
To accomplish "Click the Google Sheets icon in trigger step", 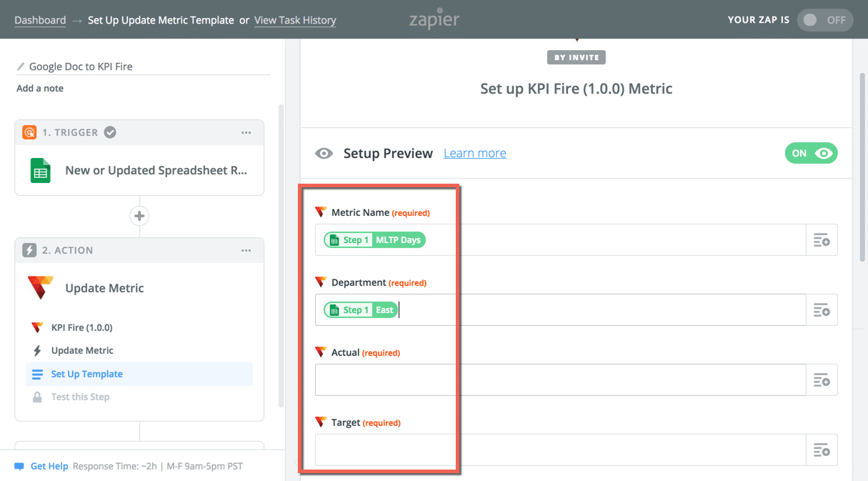I will pos(41,171).
